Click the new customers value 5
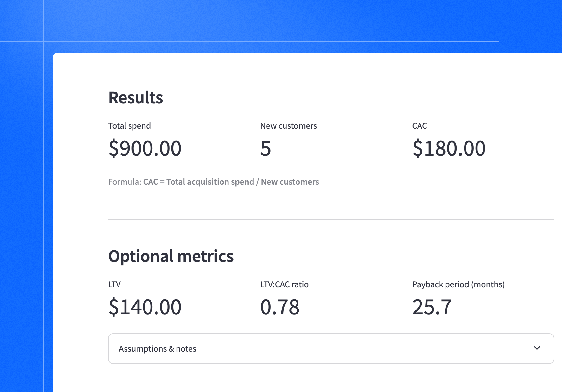This screenshot has width=562, height=392. pyautogui.click(x=266, y=148)
